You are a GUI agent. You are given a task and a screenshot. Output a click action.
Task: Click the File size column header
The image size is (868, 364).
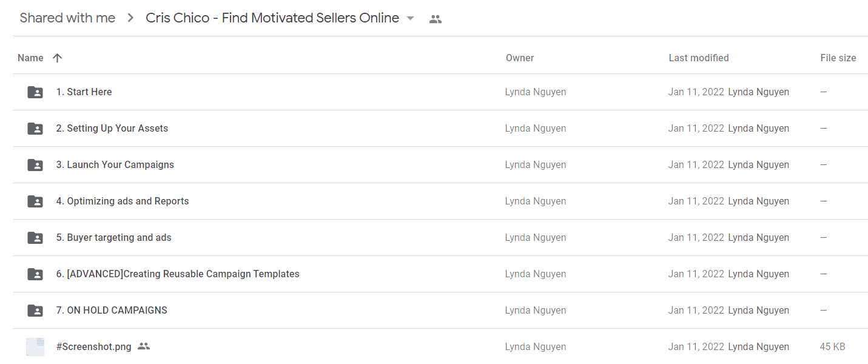point(838,58)
